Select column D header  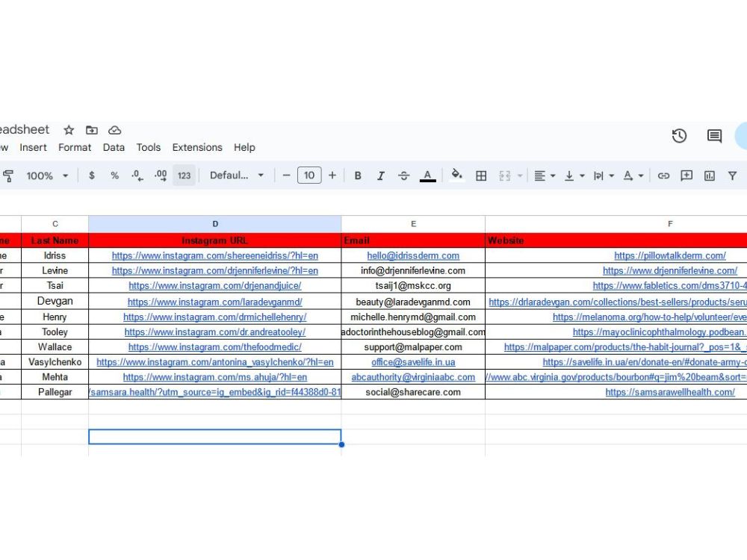pos(215,224)
